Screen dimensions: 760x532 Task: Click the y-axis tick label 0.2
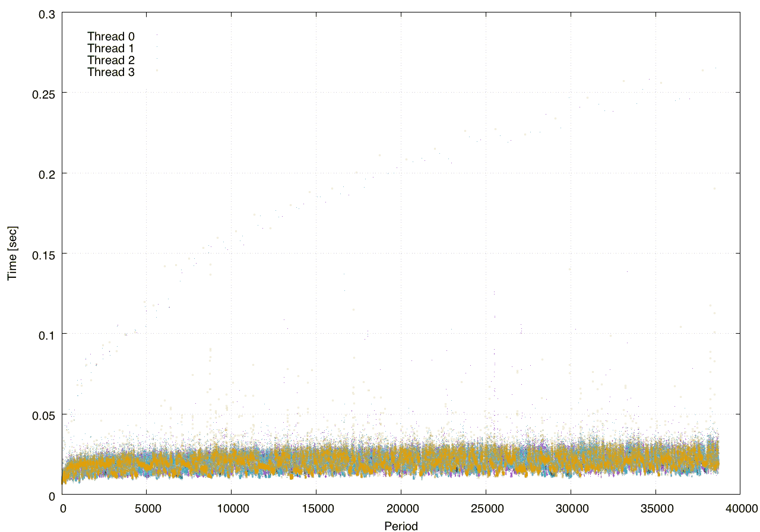(47, 173)
